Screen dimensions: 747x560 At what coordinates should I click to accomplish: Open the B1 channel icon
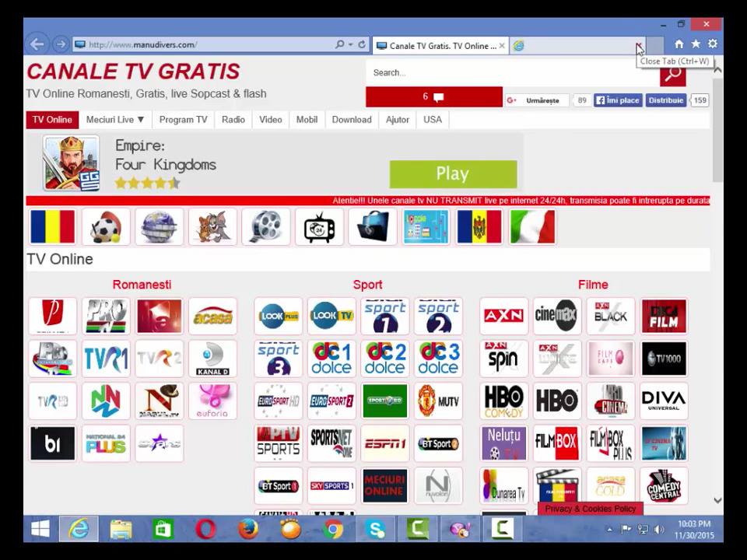tap(52, 443)
